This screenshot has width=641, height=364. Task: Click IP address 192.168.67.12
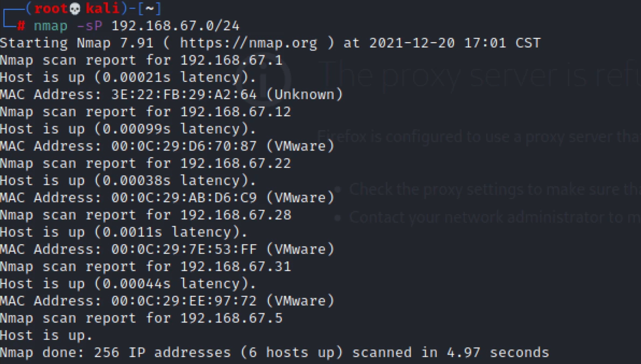click(x=235, y=112)
